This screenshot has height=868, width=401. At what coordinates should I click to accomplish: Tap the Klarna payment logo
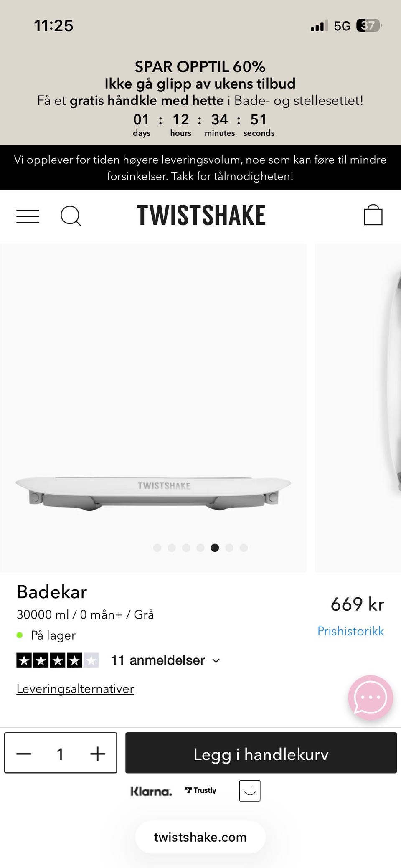coord(151,791)
